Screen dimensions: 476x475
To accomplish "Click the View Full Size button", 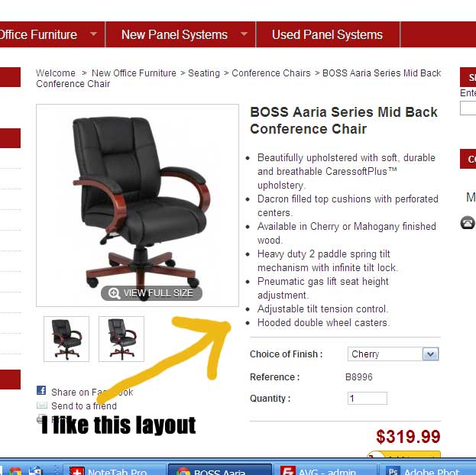I will [x=151, y=293].
